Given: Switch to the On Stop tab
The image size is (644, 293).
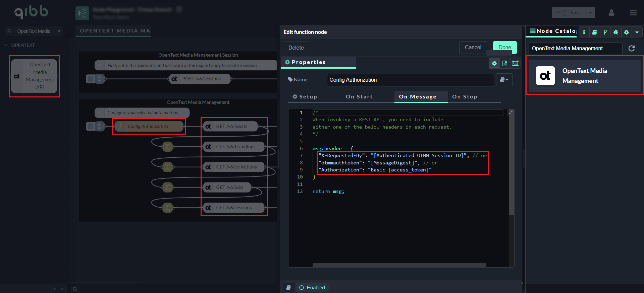Looking at the screenshot, I should click(x=465, y=97).
